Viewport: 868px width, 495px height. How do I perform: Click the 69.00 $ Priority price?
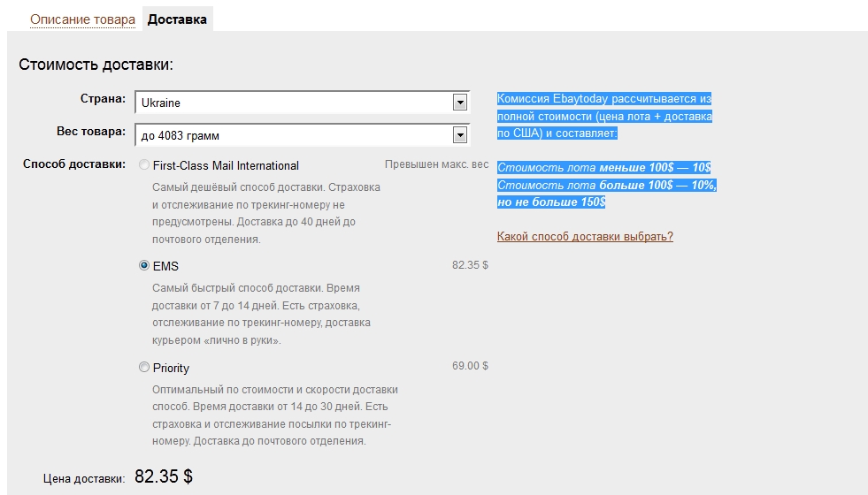tap(470, 366)
